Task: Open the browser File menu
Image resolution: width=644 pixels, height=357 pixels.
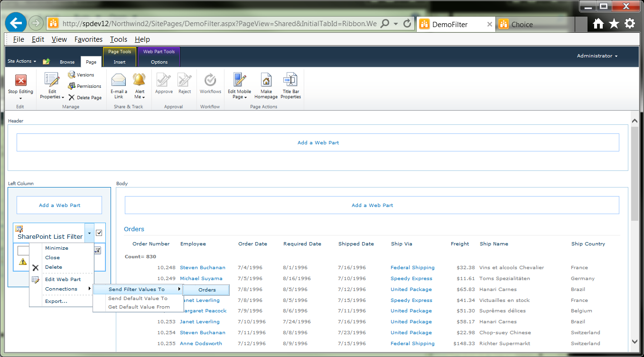Action: tap(19, 39)
